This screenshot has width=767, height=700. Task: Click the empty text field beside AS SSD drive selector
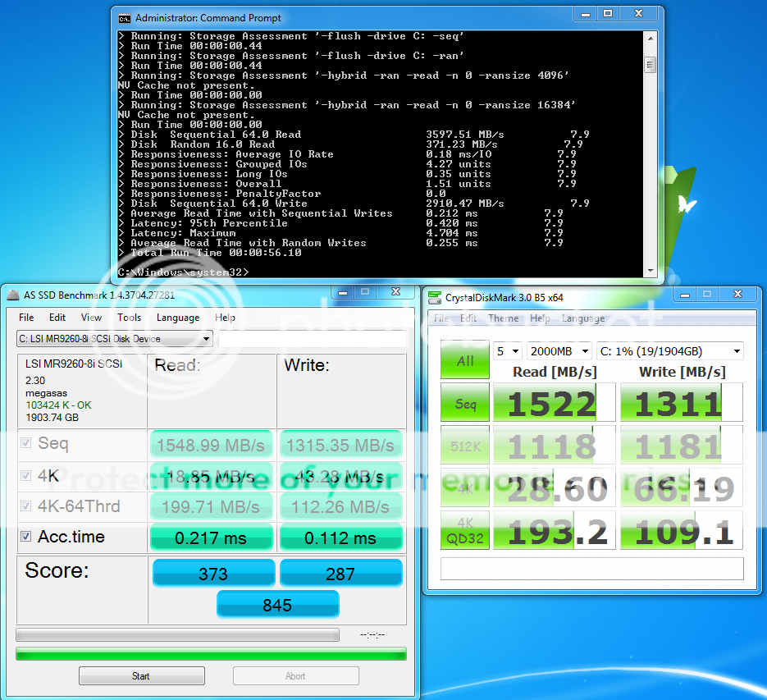tap(313, 339)
